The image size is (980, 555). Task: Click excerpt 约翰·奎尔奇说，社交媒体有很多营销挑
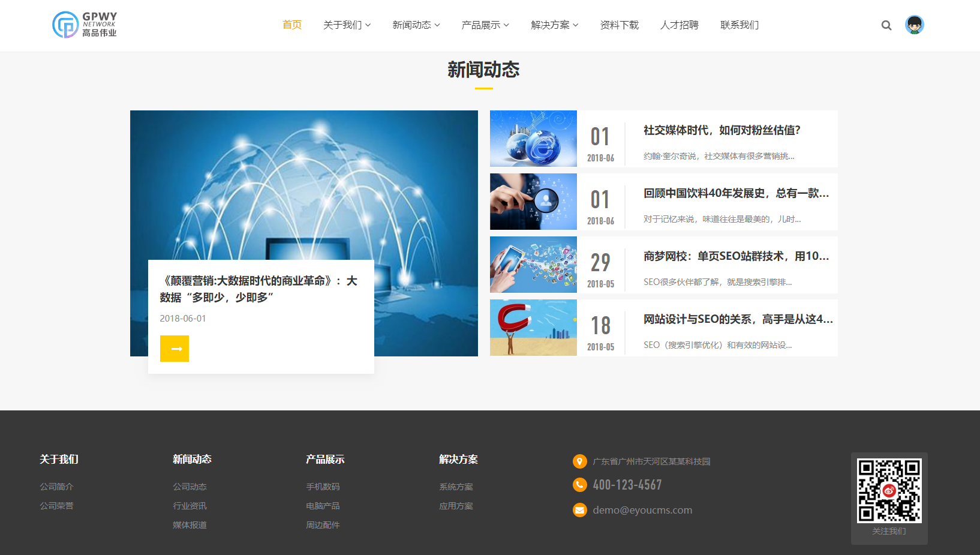click(719, 156)
